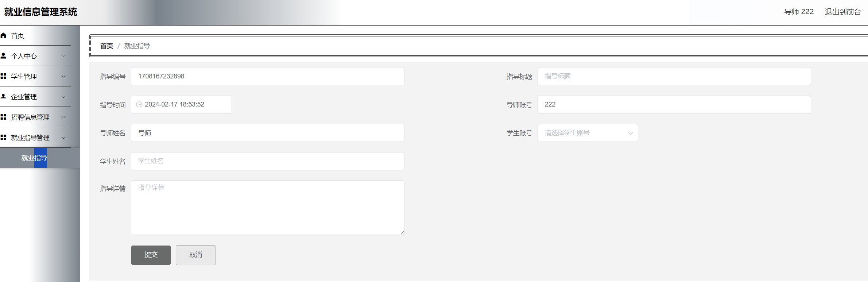
Task: Submit the form with 提交 button
Action: pos(151,255)
